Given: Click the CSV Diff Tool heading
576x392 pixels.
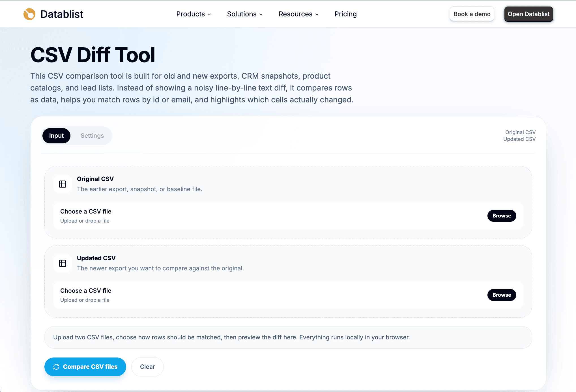Looking at the screenshot, I should 93,55.
